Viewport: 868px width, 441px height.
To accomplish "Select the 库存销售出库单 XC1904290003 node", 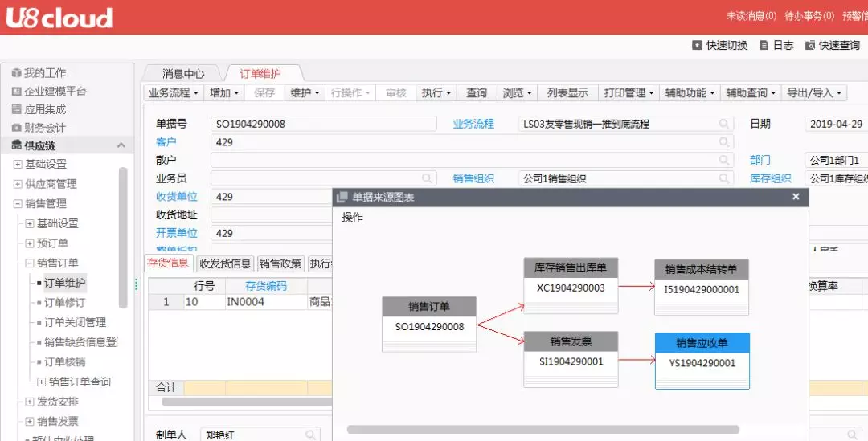I will click(571, 285).
